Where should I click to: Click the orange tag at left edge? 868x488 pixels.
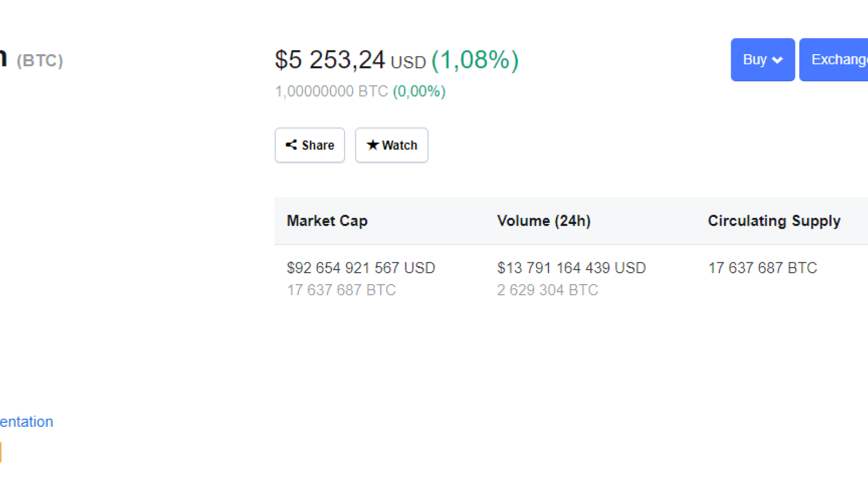click(x=1, y=452)
